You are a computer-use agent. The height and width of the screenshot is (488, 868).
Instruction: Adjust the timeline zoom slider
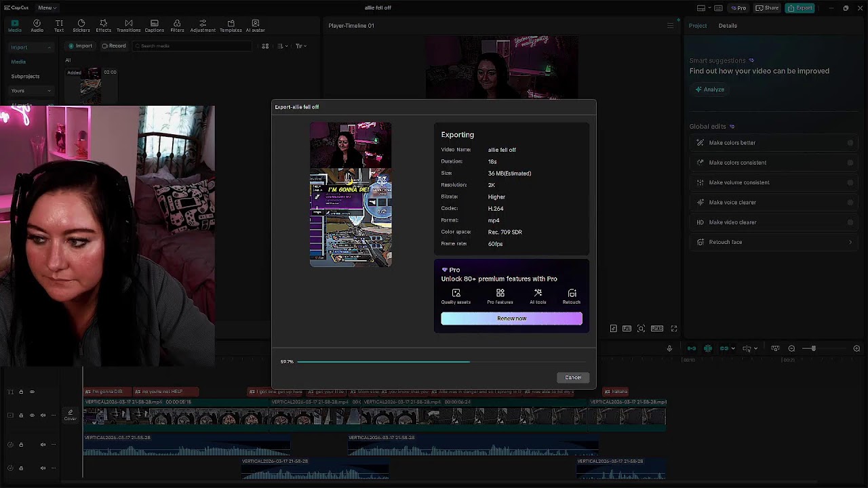pyautogui.click(x=813, y=348)
